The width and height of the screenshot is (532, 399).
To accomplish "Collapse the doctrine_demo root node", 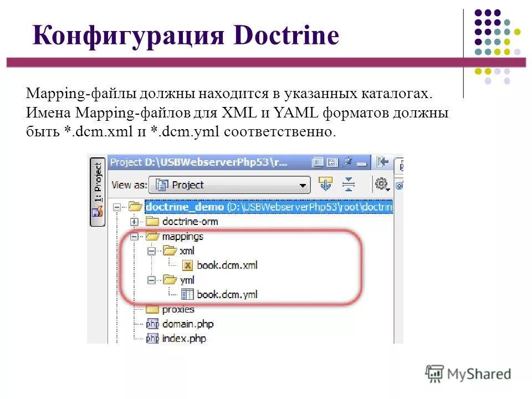I will pyautogui.click(x=117, y=207).
